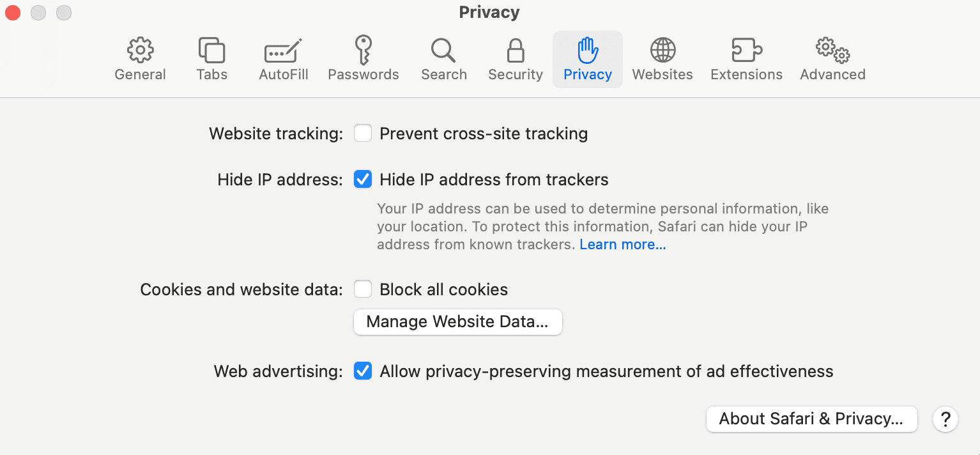Screen dimensions: 980x455
Task: Click the Manage Website Data button
Action: (457, 321)
